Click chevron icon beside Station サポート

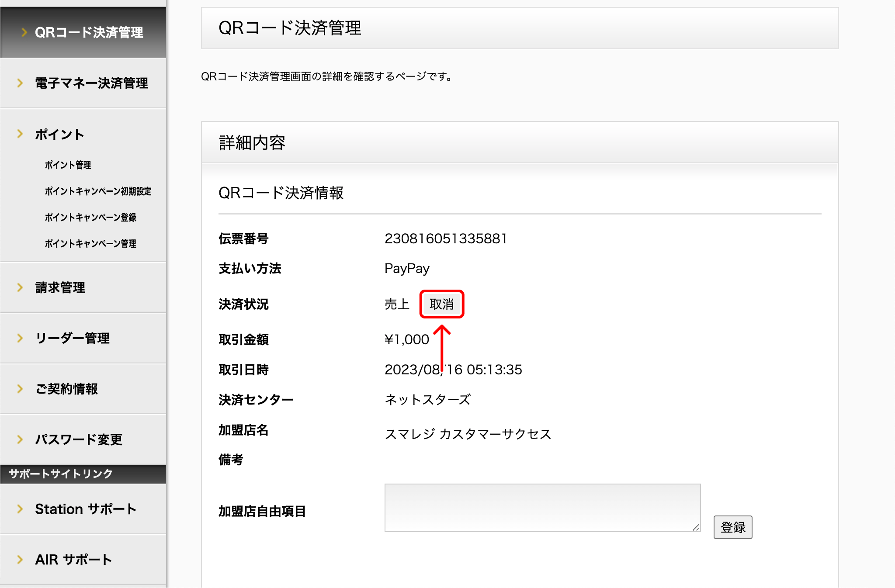pyautogui.click(x=20, y=508)
